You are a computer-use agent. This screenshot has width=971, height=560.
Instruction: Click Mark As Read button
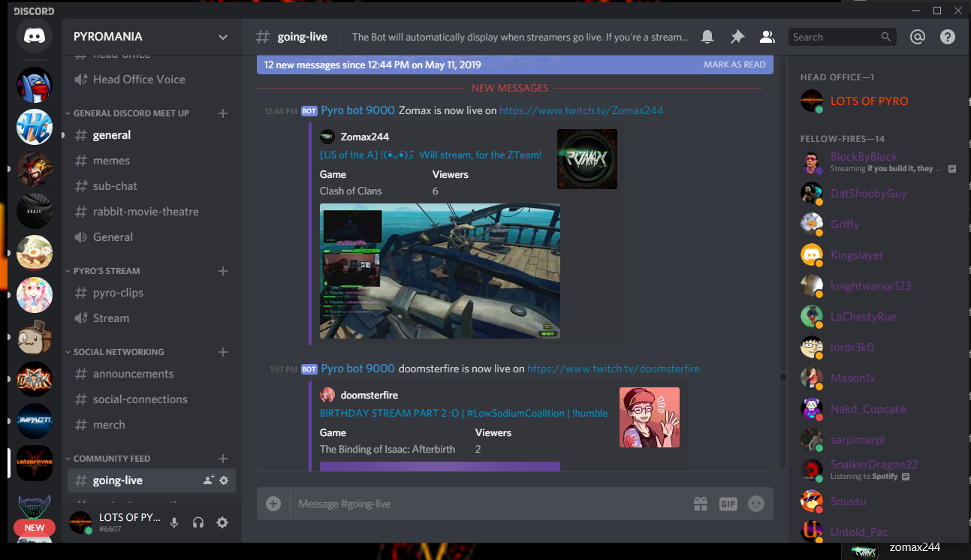(734, 65)
